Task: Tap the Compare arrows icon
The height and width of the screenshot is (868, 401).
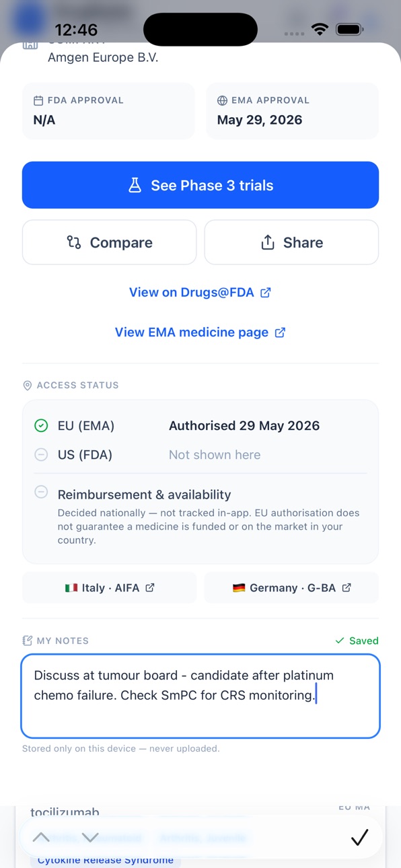Action: tap(74, 242)
